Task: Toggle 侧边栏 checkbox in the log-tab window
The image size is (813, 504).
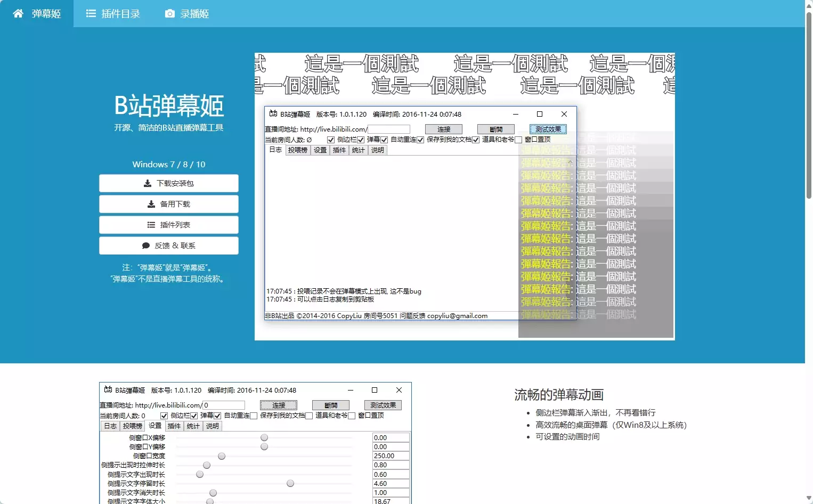Action: click(x=331, y=140)
